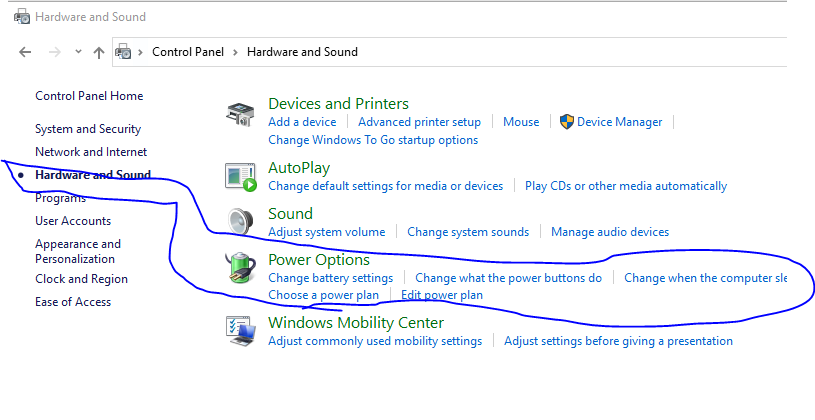Select Control Panel in the breadcrumb

(188, 52)
